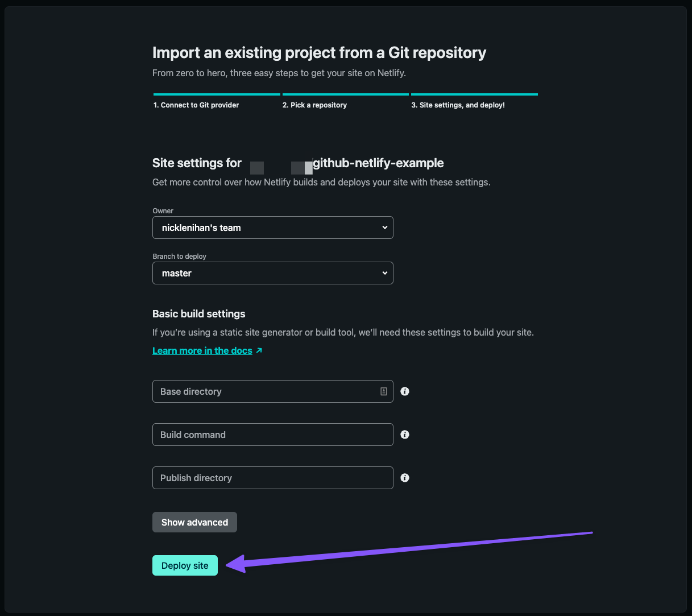Image resolution: width=692 pixels, height=616 pixels.
Task: Click the info icon beside Publish directory
Action: coord(405,478)
